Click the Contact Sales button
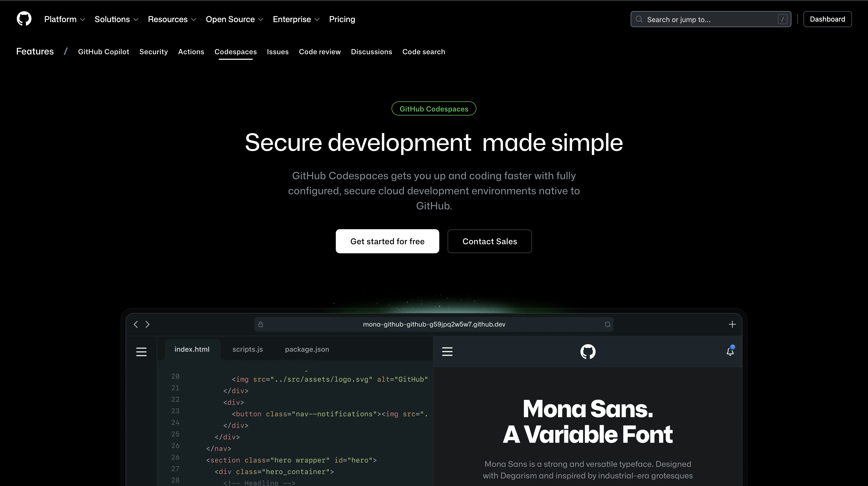The image size is (868, 486). click(x=489, y=241)
